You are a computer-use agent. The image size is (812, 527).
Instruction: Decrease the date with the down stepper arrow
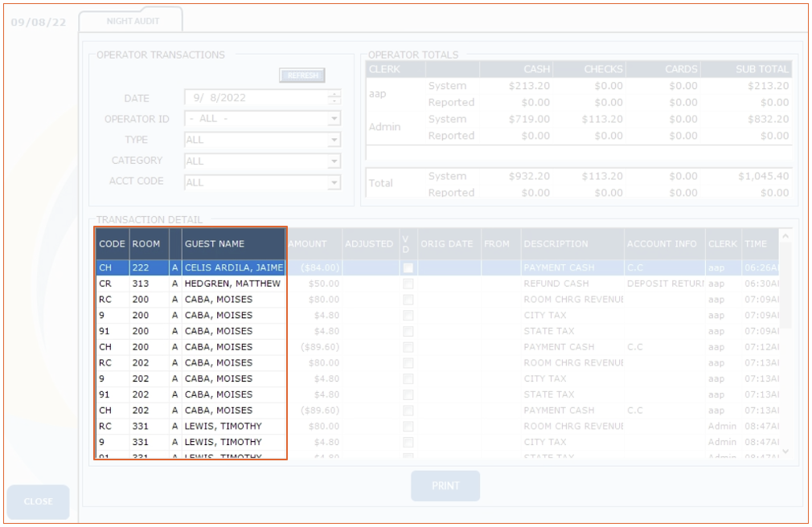click(x=334, y=102)
